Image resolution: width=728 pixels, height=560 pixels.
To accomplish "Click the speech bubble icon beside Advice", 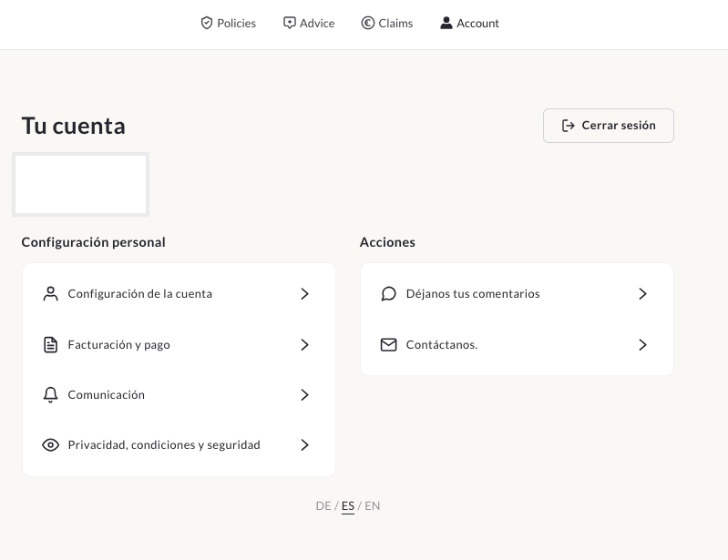I will tap(290, 23).
